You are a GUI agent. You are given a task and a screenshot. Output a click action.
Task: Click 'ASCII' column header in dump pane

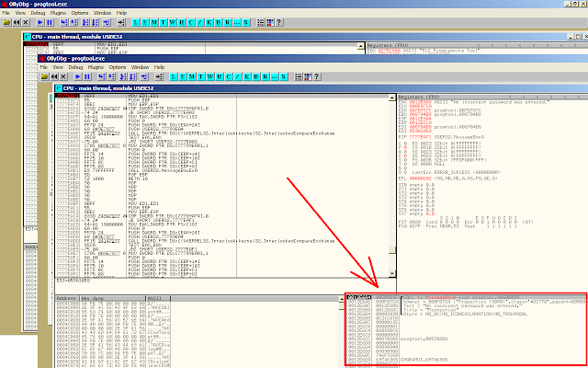point(158,298)
